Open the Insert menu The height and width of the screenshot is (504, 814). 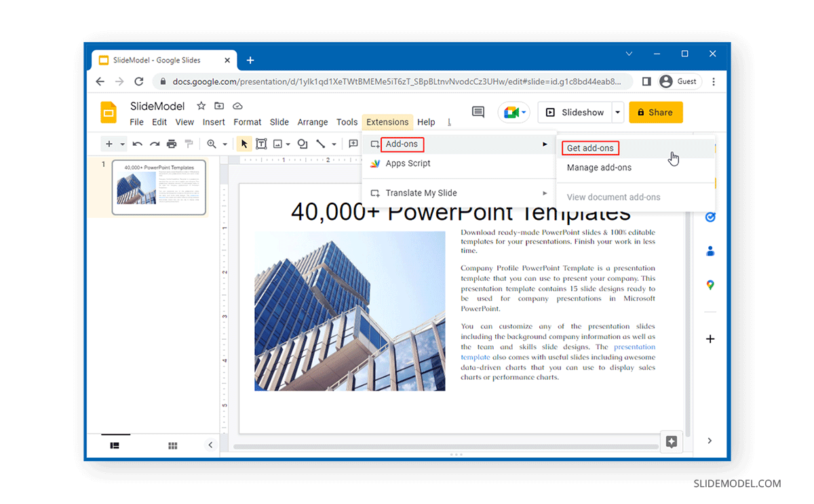pyautogui.click(x=214, y=122)
